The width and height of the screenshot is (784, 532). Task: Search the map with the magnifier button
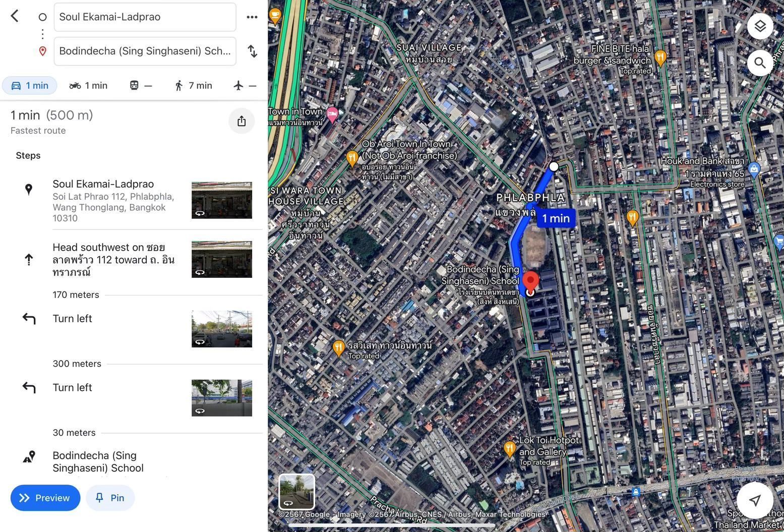pos(760,63)
